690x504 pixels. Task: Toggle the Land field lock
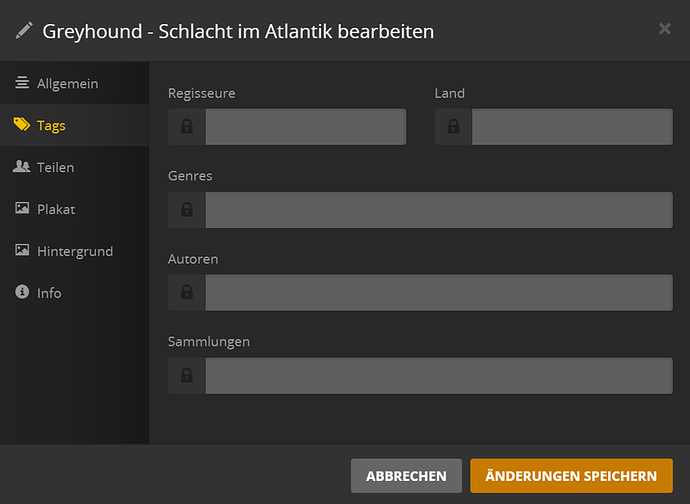pyautogui.click(x=453, y=127)
